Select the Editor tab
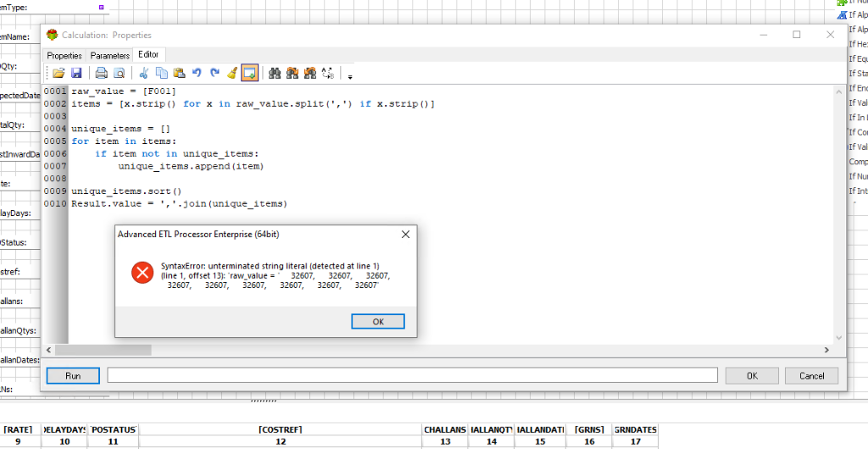This screenshot has height=449, width=868. tap(148, 54)
